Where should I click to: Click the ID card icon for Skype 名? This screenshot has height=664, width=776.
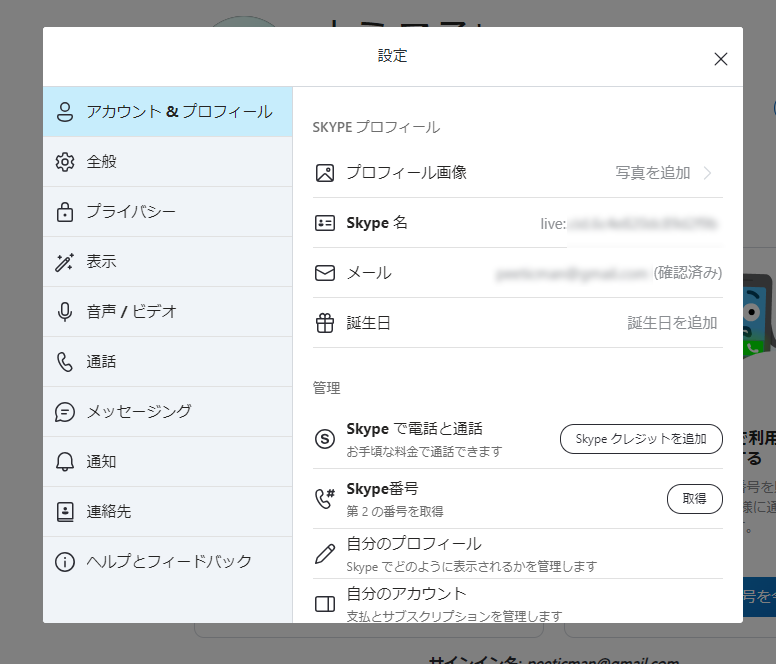(x=325, y=223)
